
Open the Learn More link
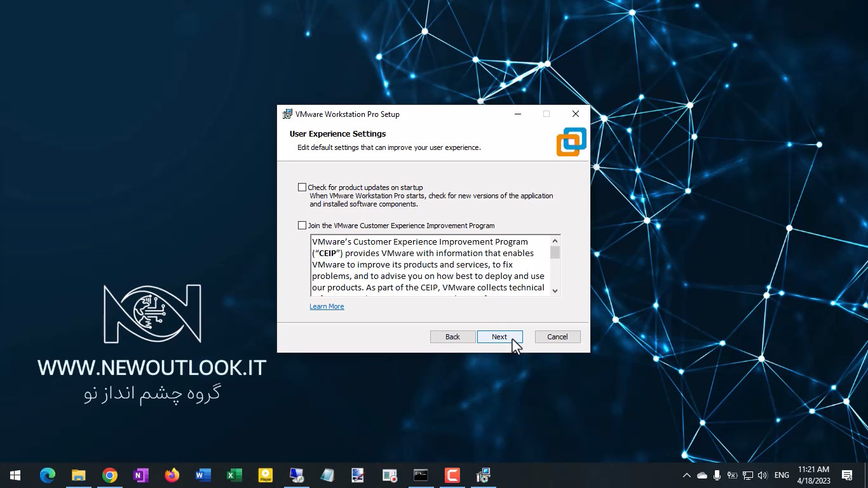click(x=327, y=306)
